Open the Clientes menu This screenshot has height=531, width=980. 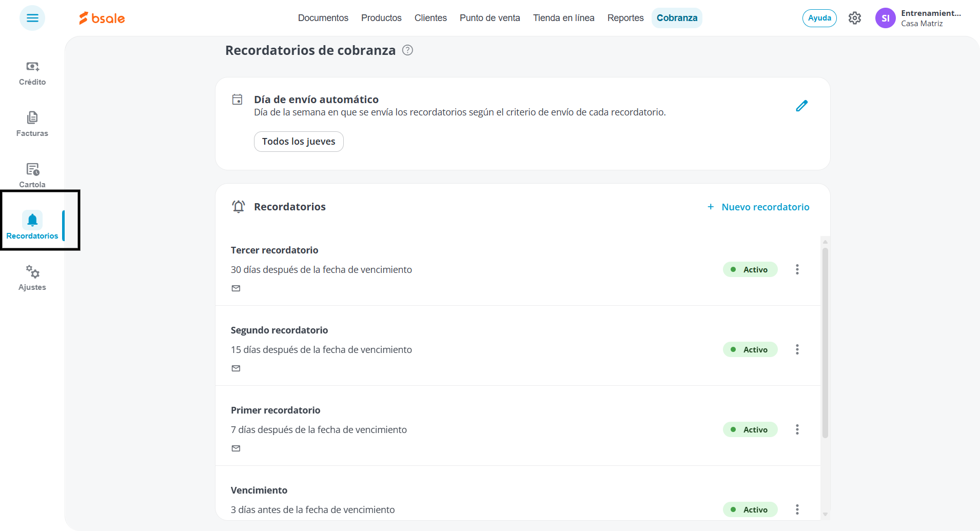coord(430,18)
